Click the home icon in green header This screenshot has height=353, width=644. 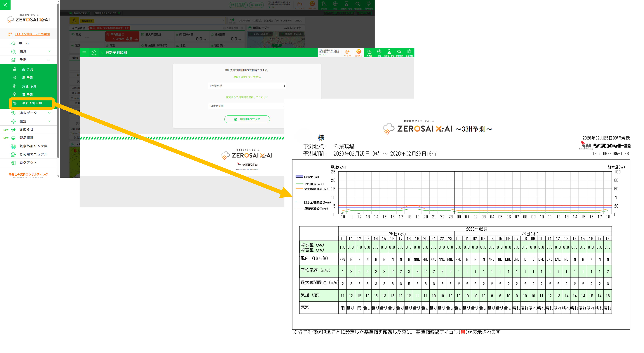click(x=94, y=53)
